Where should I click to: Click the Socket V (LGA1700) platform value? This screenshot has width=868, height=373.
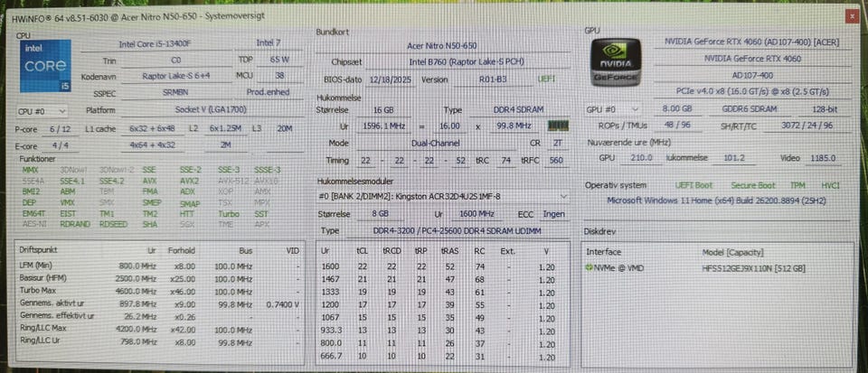coord(211,110)
